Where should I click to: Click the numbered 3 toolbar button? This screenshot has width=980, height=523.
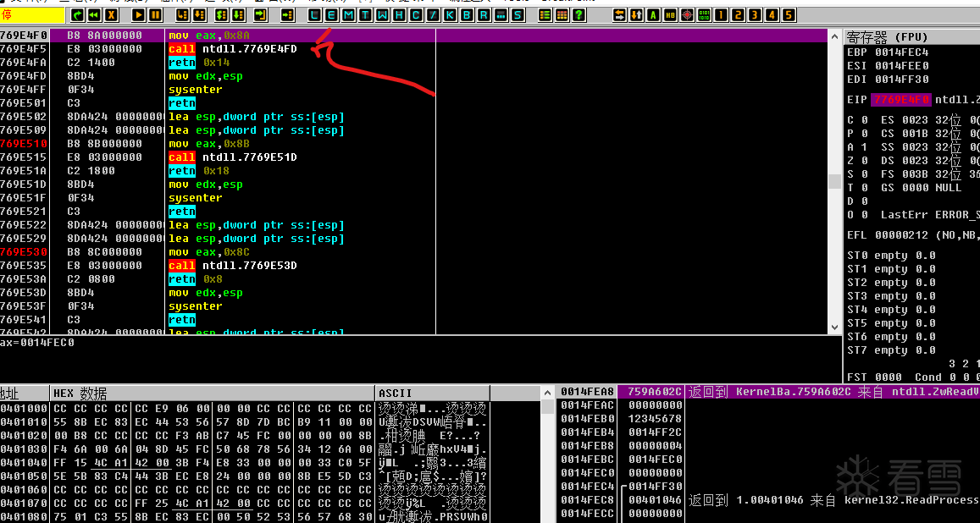755,14
